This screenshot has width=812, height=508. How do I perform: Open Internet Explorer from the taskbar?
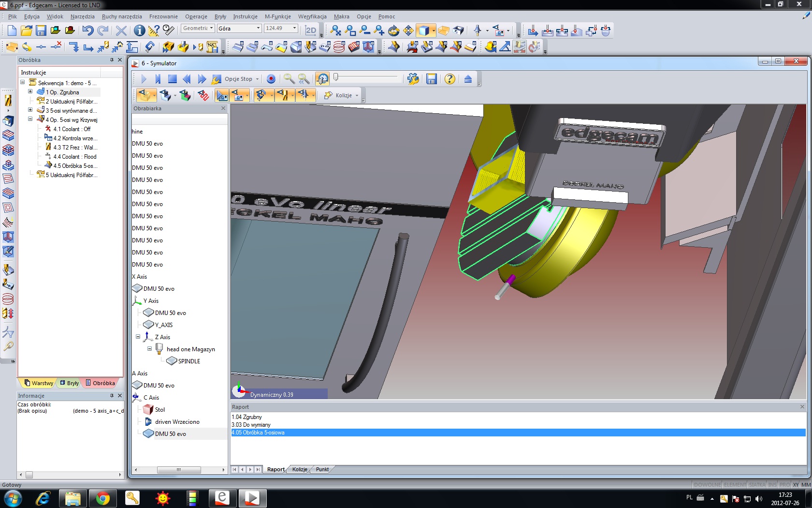point(43,498)
